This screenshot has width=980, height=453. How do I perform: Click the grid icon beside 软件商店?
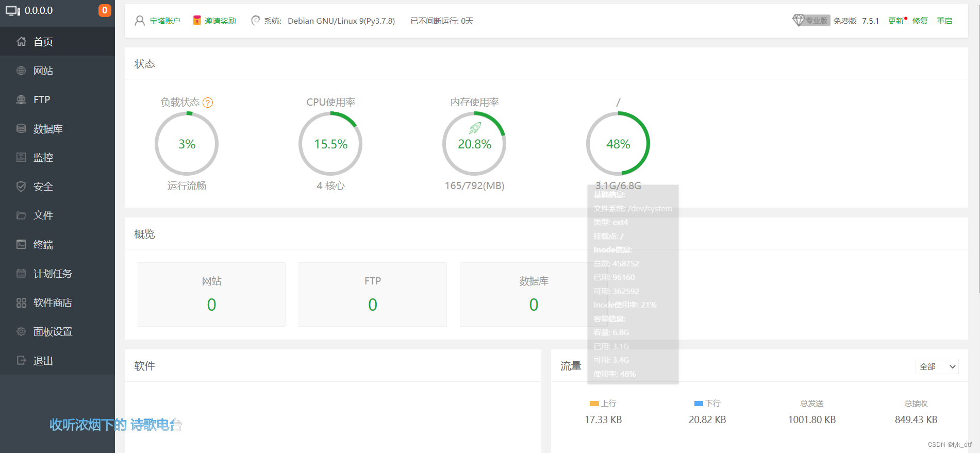coord(21,303)
